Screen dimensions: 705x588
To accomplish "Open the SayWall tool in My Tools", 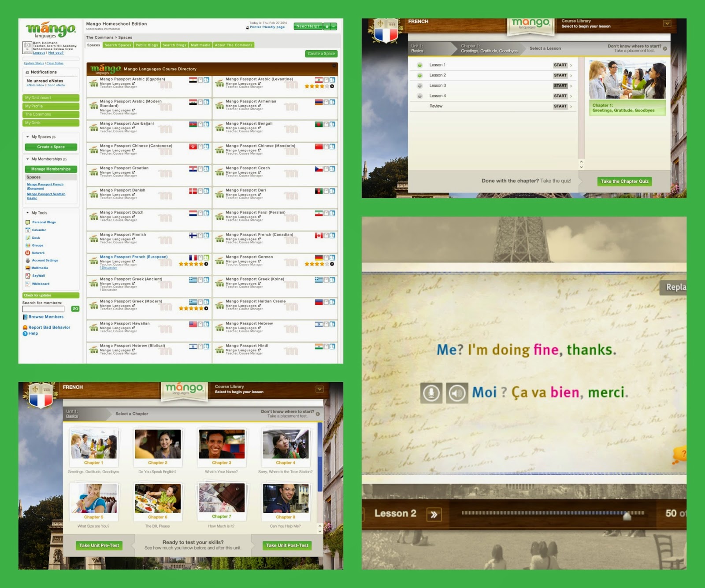I will (38, 276).
